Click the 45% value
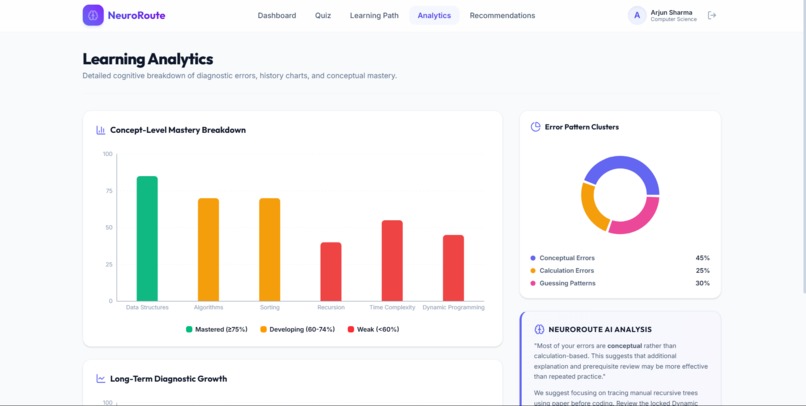The width and height of the screenshot is (806, 406). tap(703, 258)
